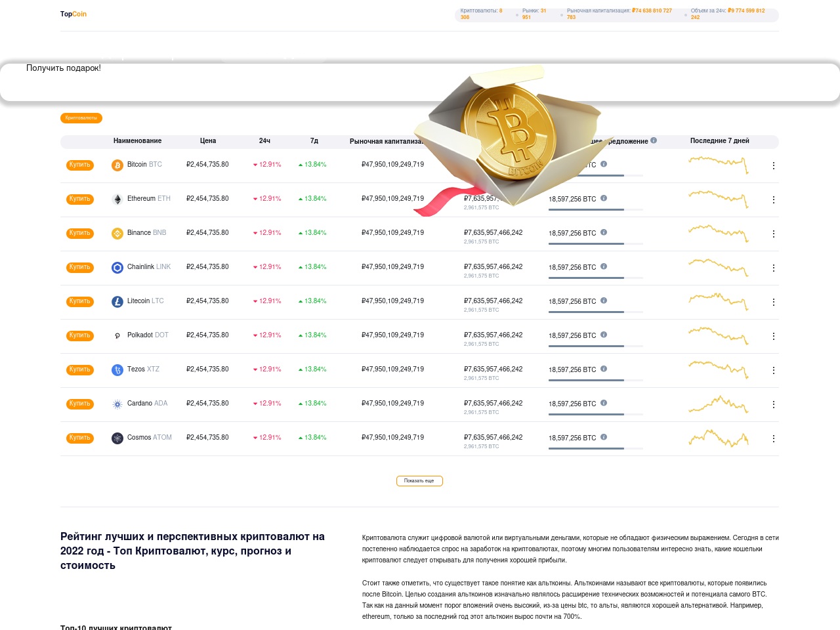Click Купить button for Cosmos
Viewport: 840px width, 630px height.
point(80,438)
